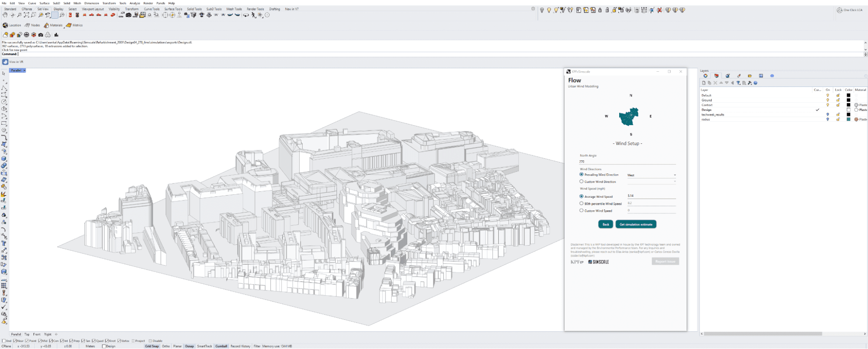Open the Prevailing Wind Direction dropdown

point(651,175)
